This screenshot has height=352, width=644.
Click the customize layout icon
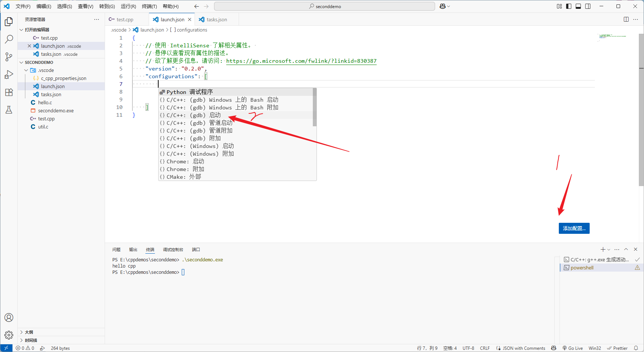(x=559, y=6)
